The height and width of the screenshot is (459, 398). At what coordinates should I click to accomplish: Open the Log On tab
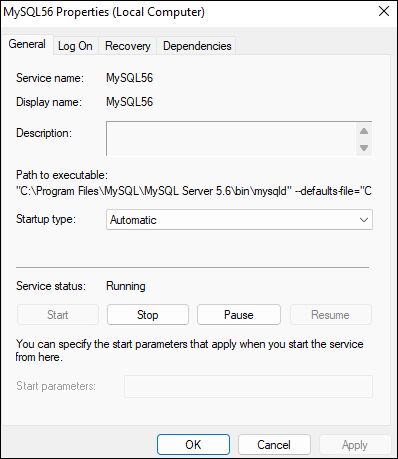point(75,46)
